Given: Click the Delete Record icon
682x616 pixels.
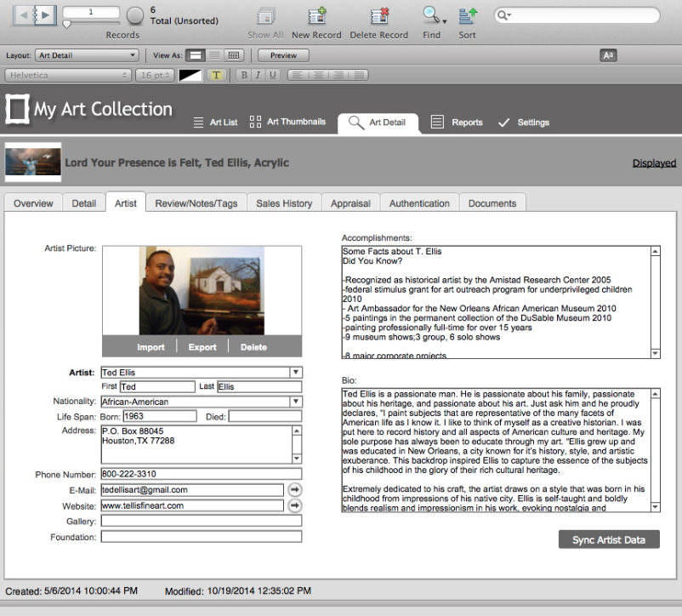Looking at the screenshot, I should click(x=379, y=19).
